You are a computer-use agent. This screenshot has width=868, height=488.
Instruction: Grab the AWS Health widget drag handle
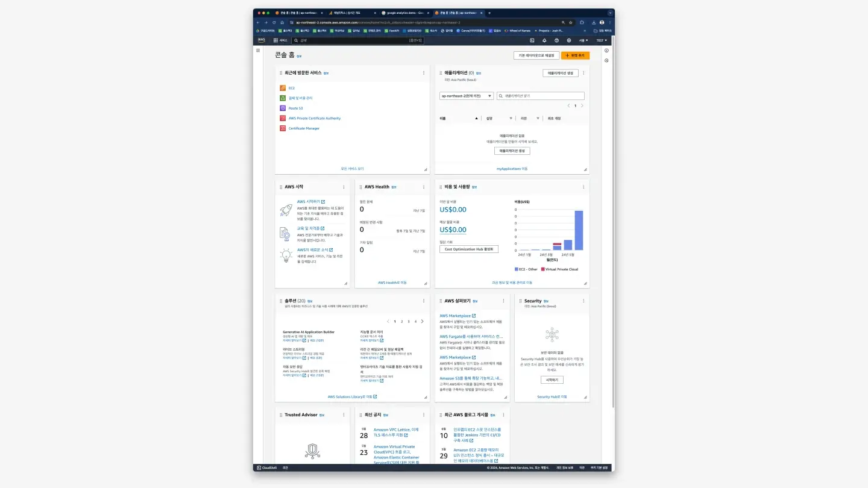click(x=360, y=187)
